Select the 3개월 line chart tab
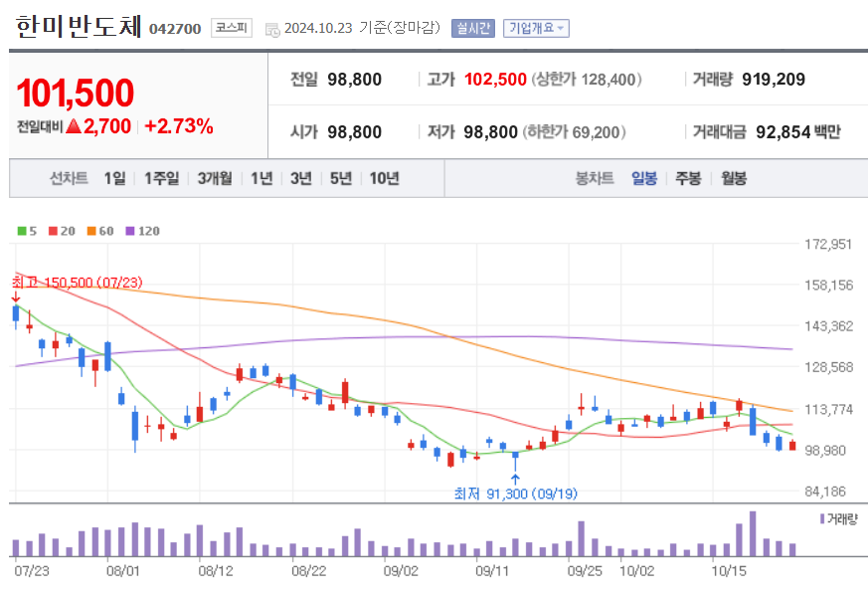The image size is (868, 599). (x=215, y=178)
